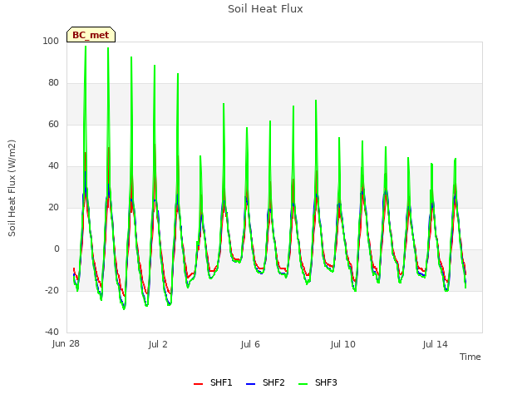The width and height of the screenshot is (532, 399).
Task: Click the lowest SHF3 trough near -29
Action: tap(124, 308)
